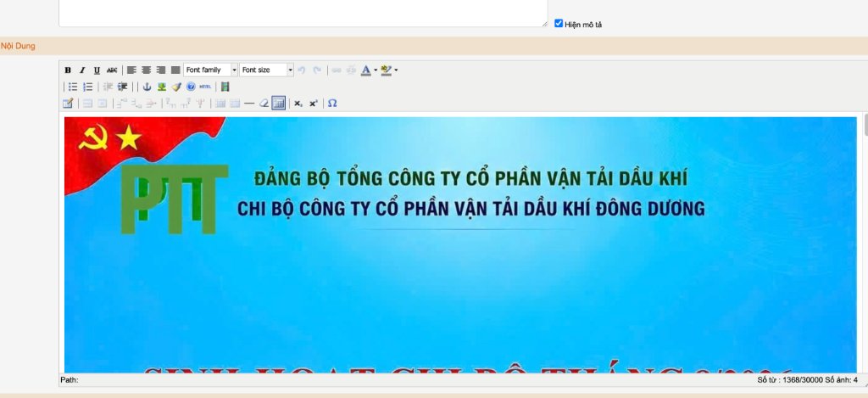Insert an ordered numbered list
868x398 pixels.
(x=87, y=87)
